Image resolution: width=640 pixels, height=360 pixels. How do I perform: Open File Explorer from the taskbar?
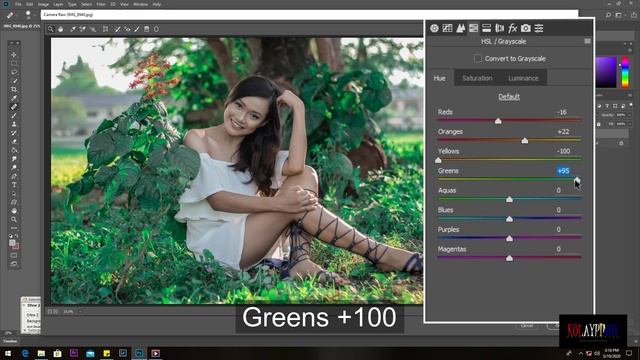pos(41,353)
